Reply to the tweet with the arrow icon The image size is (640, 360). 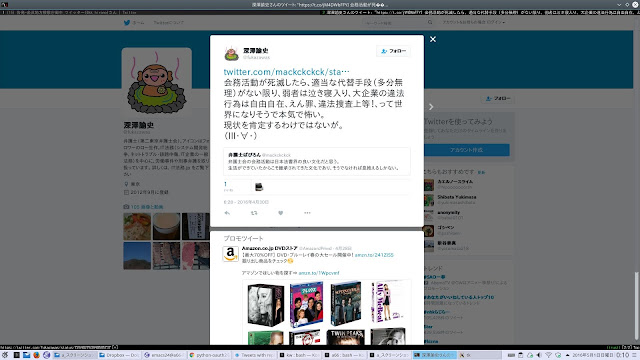tap(227, 213)
